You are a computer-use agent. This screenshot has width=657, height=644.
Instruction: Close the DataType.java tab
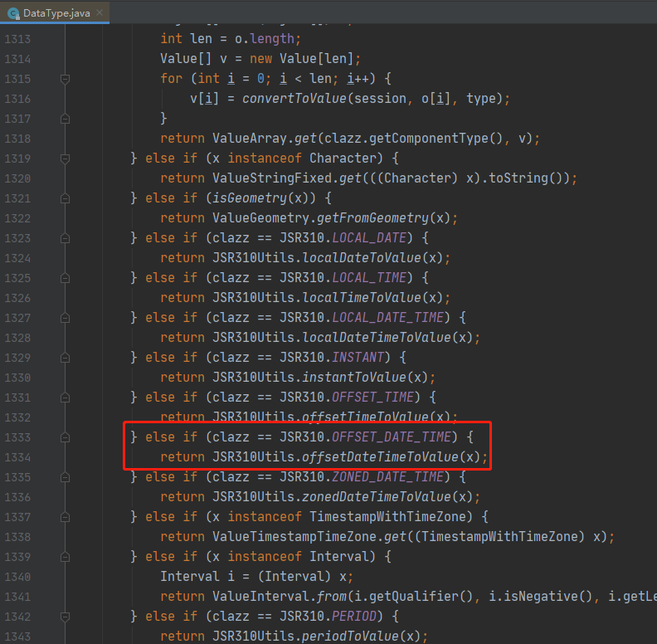click(100, 12)
